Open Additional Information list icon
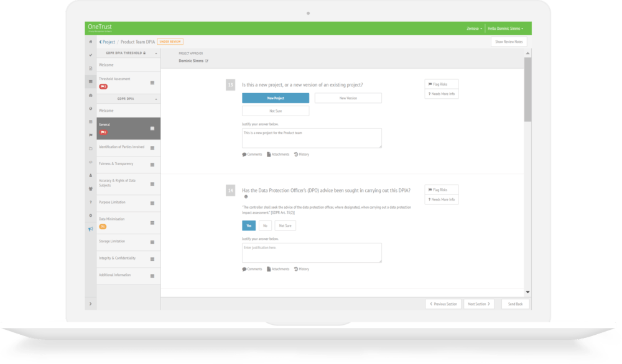Viewport: 622px width, 364px height. tap(152, 276)
